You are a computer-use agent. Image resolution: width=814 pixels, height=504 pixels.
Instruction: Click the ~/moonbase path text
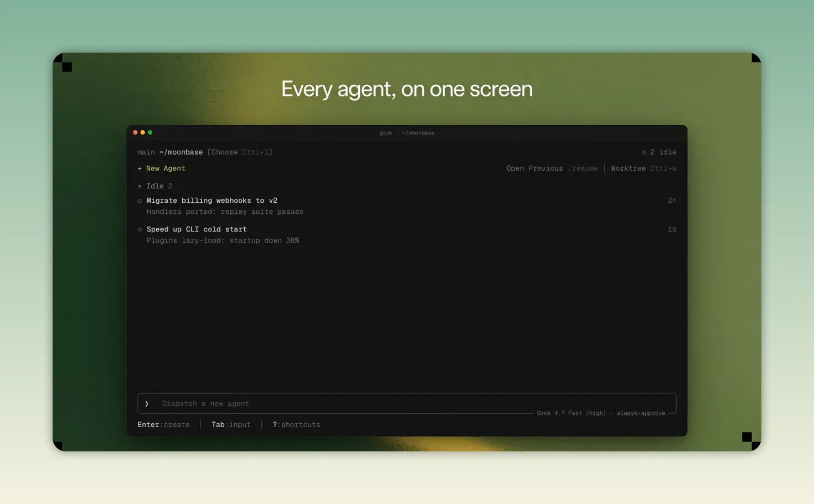pyautogui.click(x=181, y=152)
